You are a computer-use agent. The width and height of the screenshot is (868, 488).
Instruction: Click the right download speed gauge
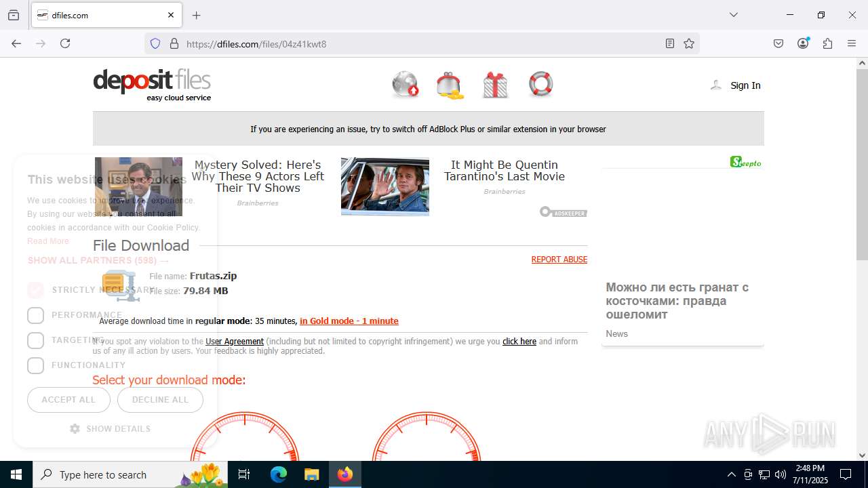tap(427, 436)
